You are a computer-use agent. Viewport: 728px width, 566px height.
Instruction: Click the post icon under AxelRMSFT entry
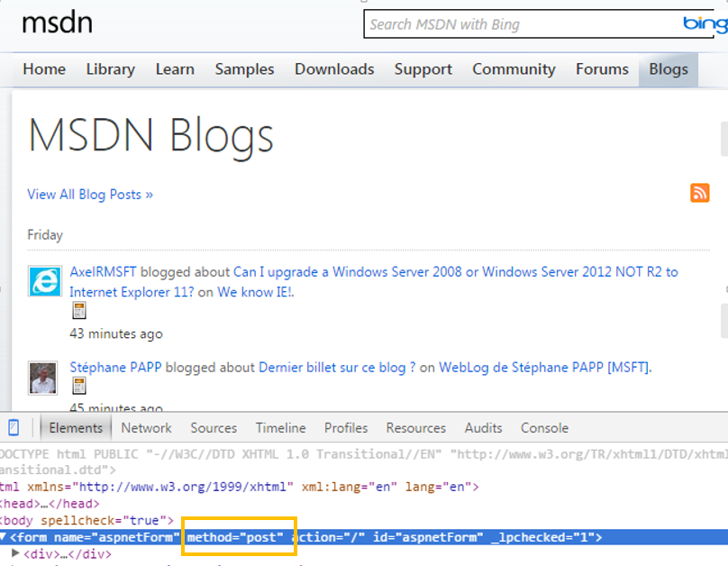[x=79, y=310]
